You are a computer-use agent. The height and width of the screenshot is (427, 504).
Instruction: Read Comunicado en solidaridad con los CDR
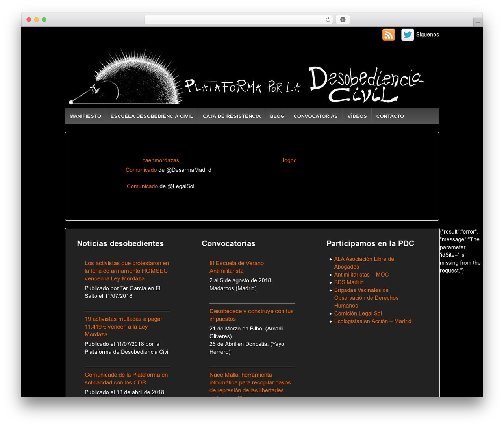coord(126,379)
